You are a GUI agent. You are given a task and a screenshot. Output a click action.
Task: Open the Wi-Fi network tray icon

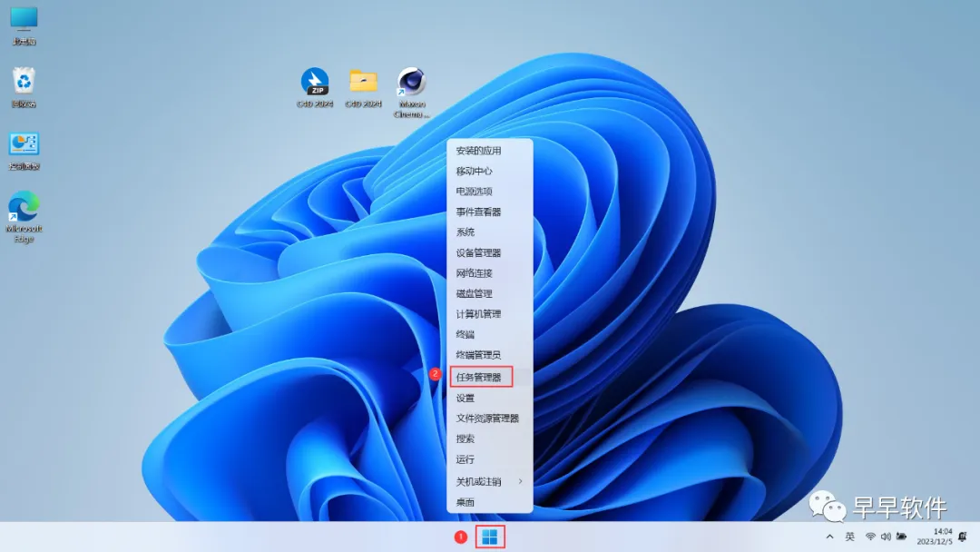click(870, 537)
